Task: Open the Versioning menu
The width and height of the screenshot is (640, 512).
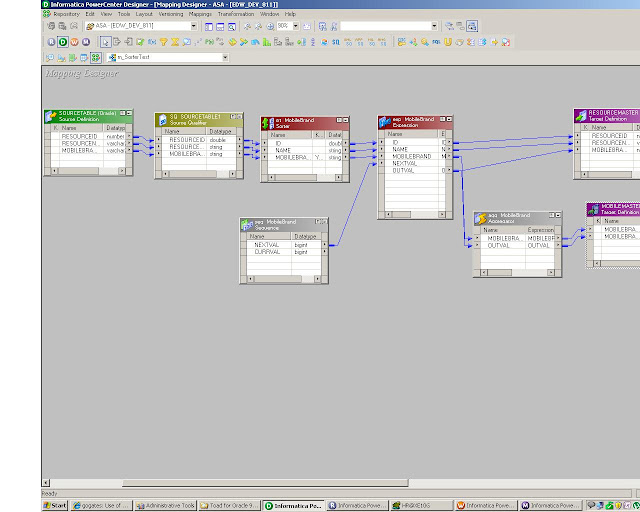Action: click(x=171, y=14)
